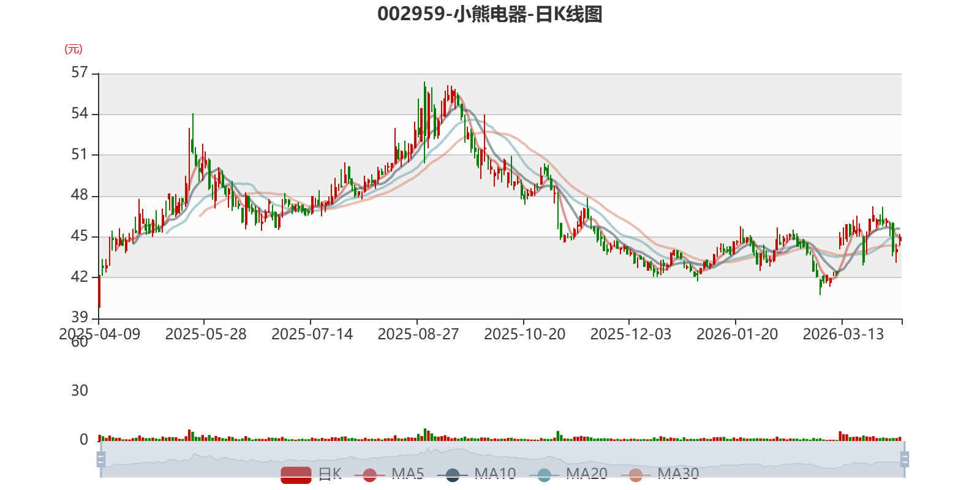Image resolution: width=980 pixels, height=490 pixels.
Task: Click the chart title 002959-小熊电器-日K线图
Action: click(490, 14)
